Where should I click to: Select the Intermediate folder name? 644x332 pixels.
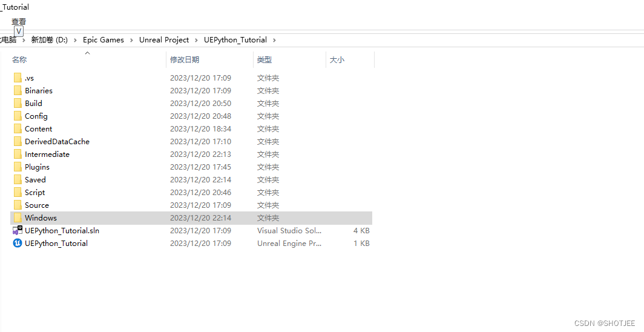(47, 154)
